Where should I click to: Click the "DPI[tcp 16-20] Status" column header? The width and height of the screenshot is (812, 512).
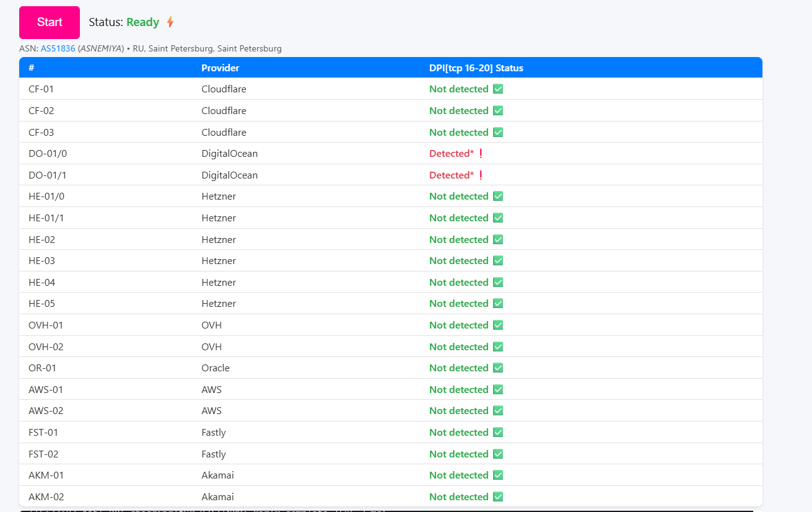[x=476, y=68]
